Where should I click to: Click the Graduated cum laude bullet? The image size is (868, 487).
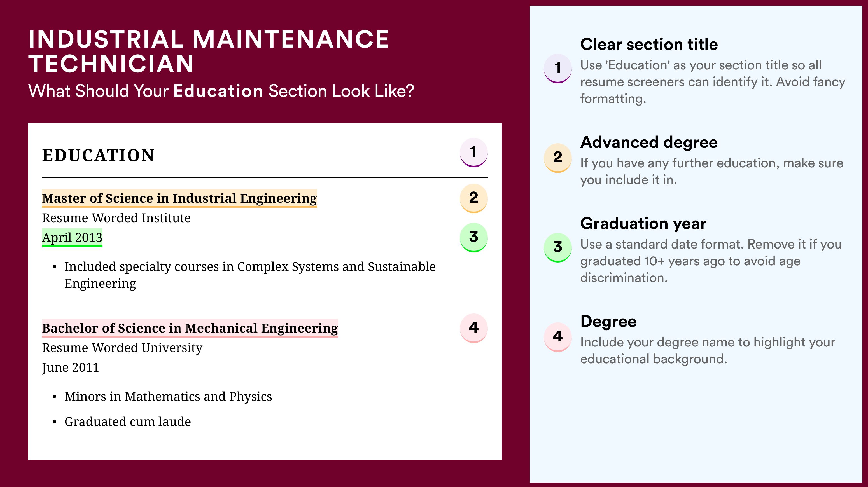[128, 422]
